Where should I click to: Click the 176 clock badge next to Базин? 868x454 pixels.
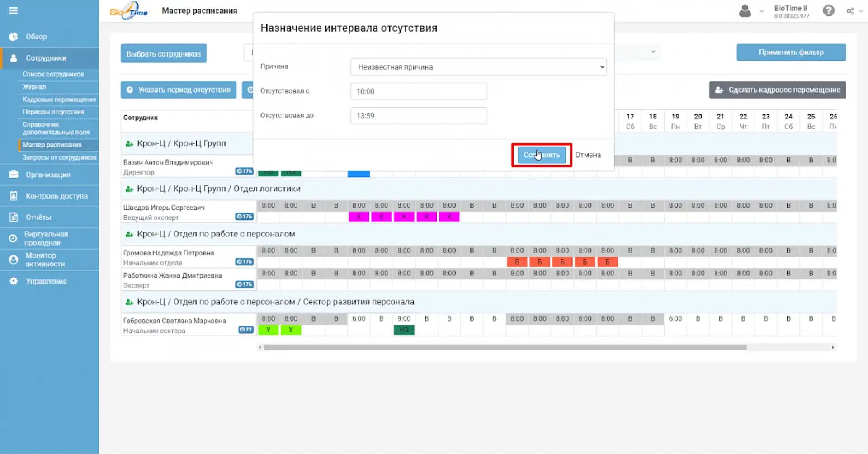click(x=245, y=171)
